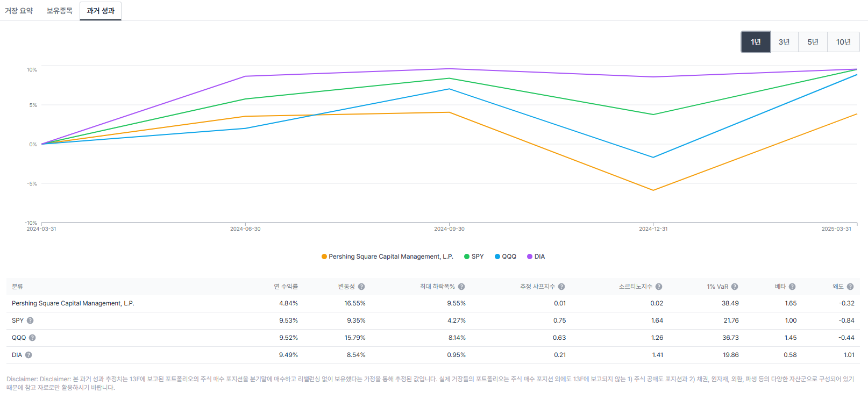Toggle DIA series in chart legend
Image resolution: width=868 pixels, height=399 pixels.
(536, 256)
